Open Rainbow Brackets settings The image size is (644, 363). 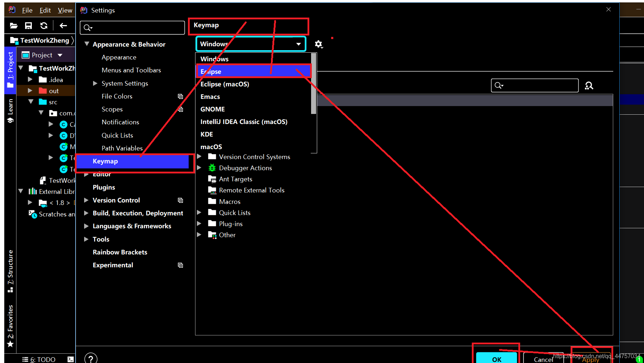coord(120,252)
